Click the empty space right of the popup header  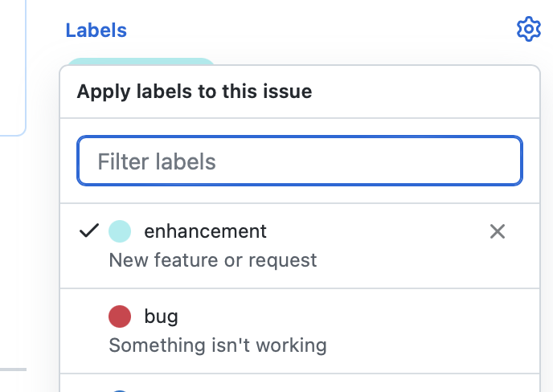click(424, 92)
